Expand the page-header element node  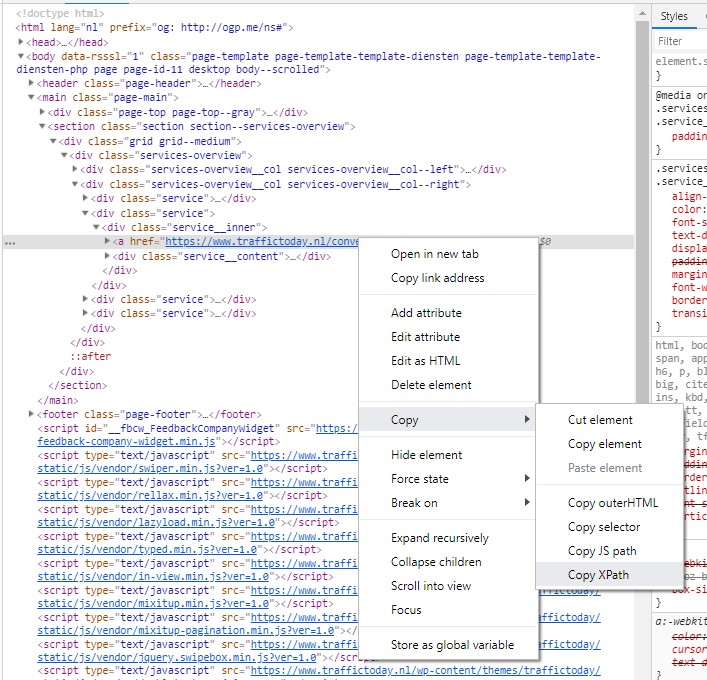32,83
